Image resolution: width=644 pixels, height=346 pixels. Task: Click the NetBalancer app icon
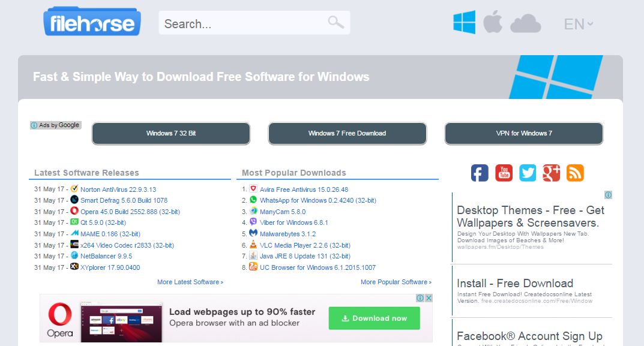(74, 255)
